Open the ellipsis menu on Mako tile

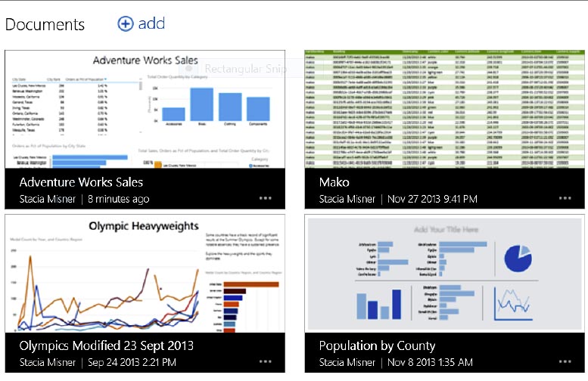[565, 199]
